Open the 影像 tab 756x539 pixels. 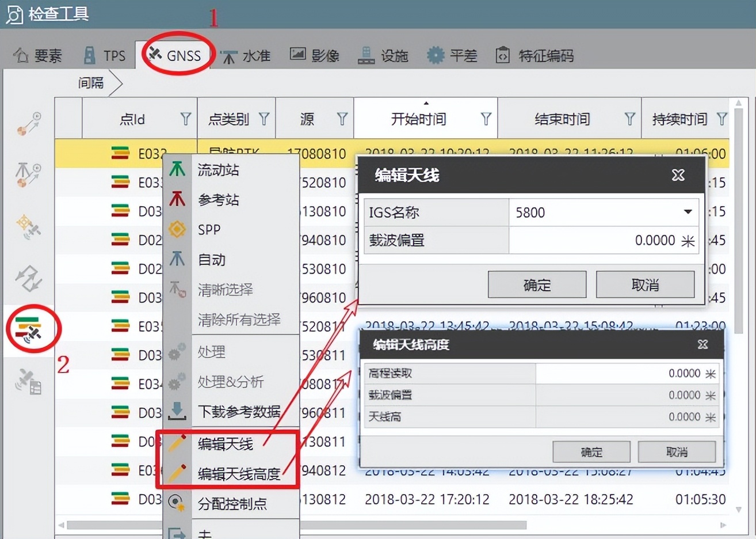[315, 56]
